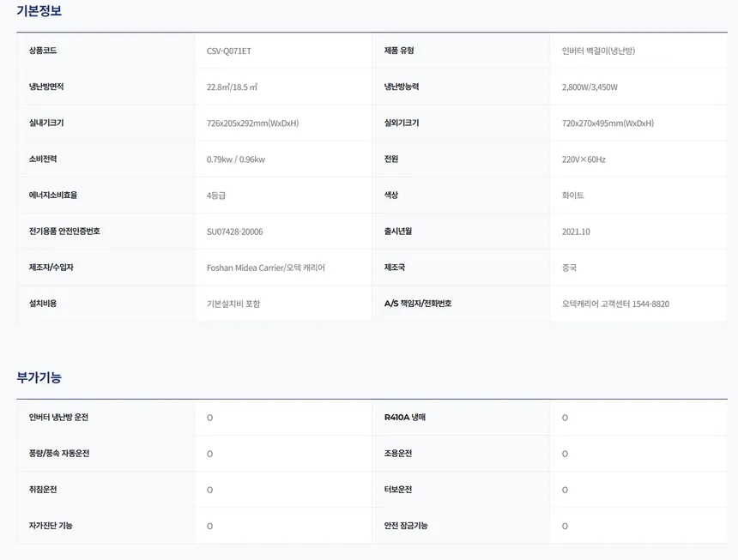Click the O mark beside 인버터 냉난방 운전

210,418
